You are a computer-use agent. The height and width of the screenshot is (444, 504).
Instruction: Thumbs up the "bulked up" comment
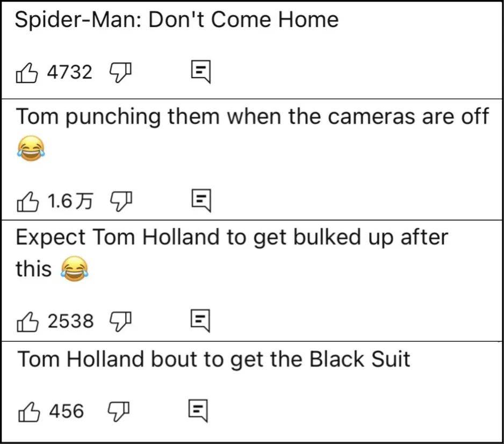tap(27, 321)
